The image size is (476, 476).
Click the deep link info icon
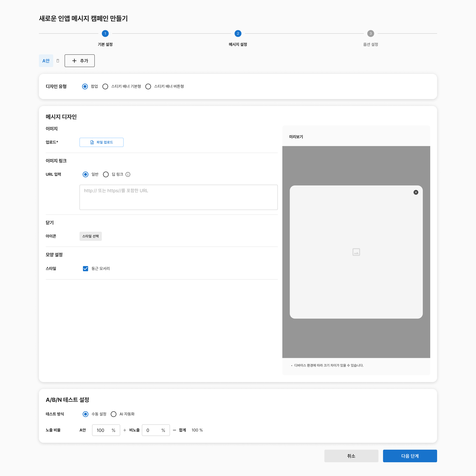[128, 174]
